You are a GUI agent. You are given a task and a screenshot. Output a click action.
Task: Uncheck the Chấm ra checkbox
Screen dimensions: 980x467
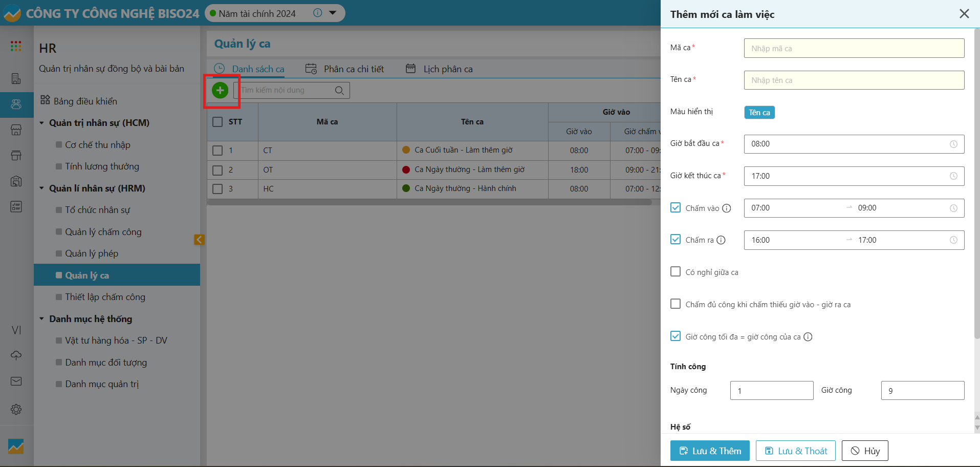click(676, 240)
